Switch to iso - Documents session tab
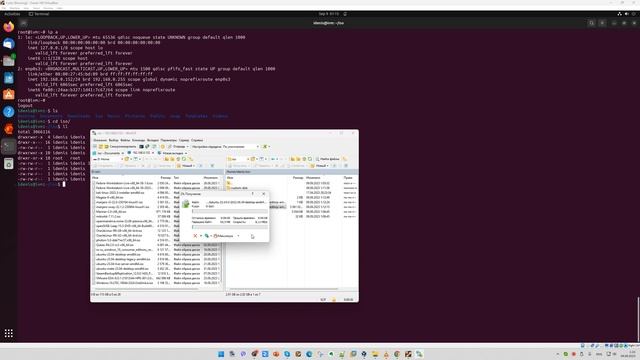Screen dimensions: 640x360 [109, 153]
